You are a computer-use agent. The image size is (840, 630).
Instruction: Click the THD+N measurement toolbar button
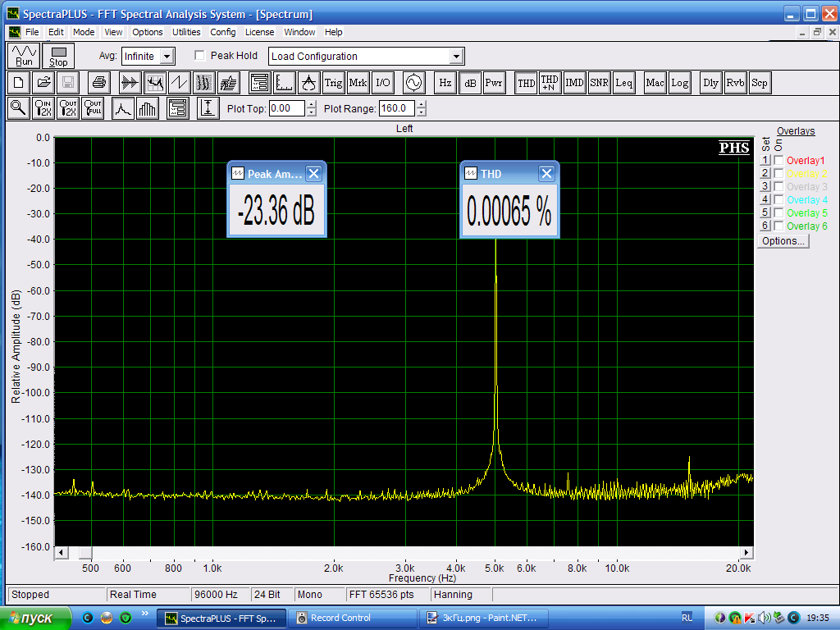coord(550,83)
